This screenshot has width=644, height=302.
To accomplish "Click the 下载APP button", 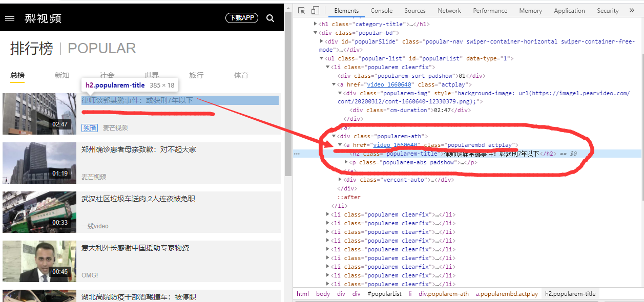I will (242, 18).
